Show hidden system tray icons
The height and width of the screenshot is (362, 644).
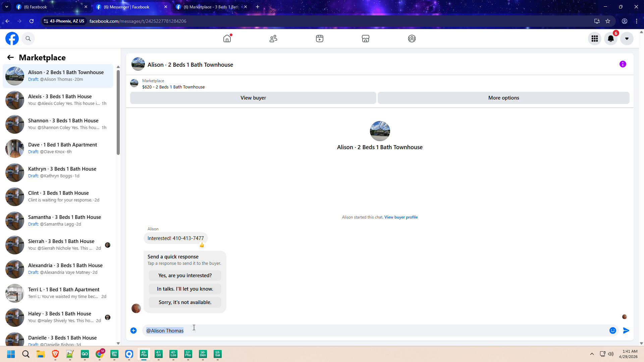(x=592, y=354)
